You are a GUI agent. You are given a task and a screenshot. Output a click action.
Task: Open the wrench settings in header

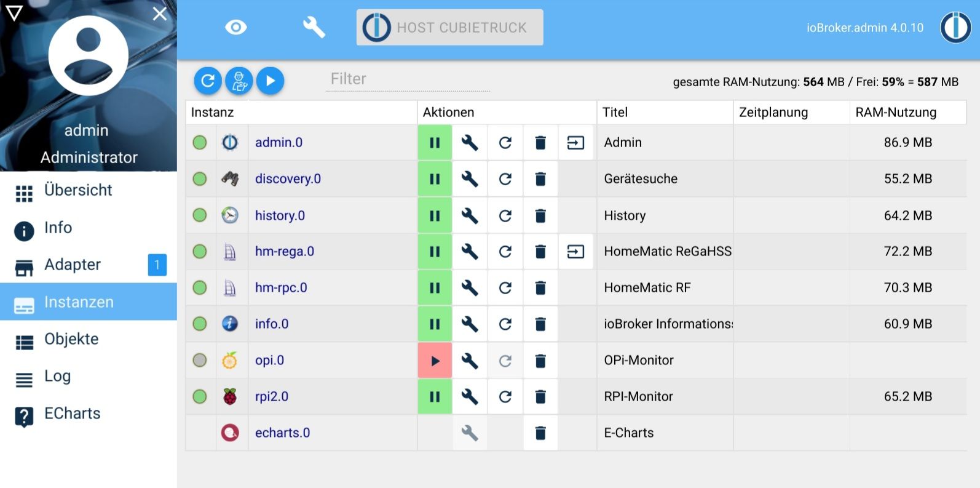314,27
